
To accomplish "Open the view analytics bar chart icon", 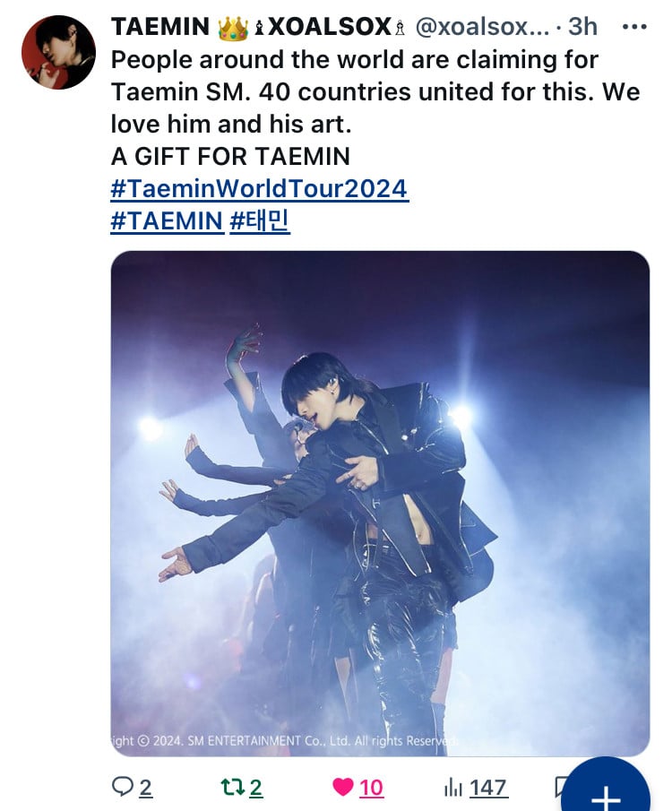I will (453, 788).
